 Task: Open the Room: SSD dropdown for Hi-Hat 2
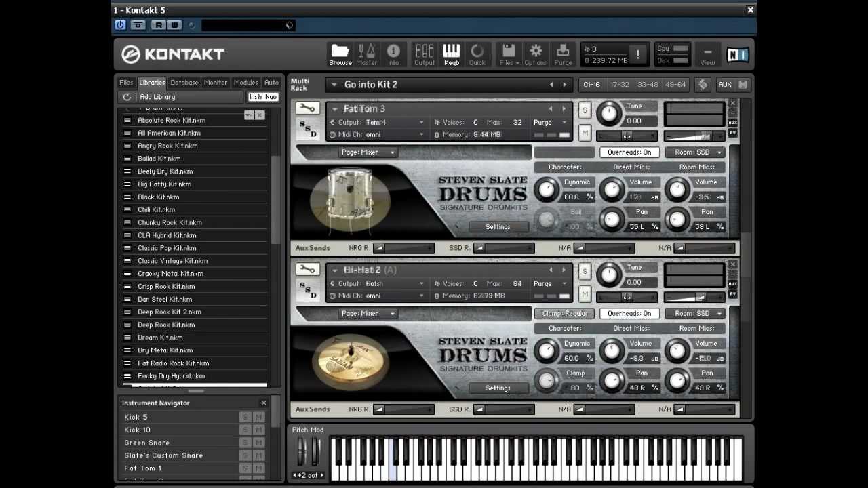[x=695, y=314]
